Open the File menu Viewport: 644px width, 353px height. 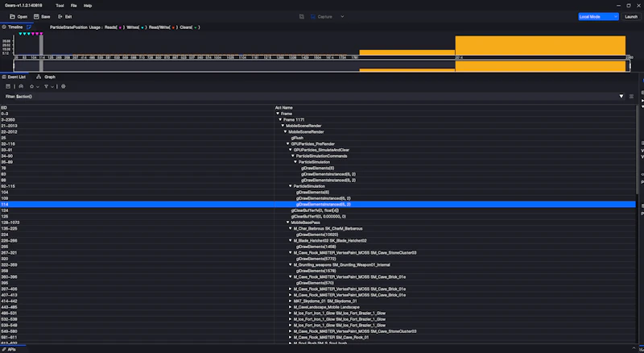[73, 6]
